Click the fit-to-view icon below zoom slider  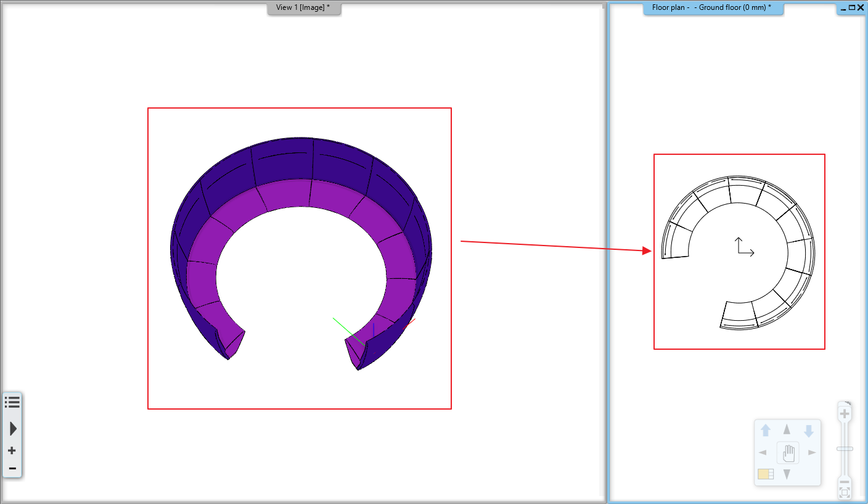coord(845,493)
